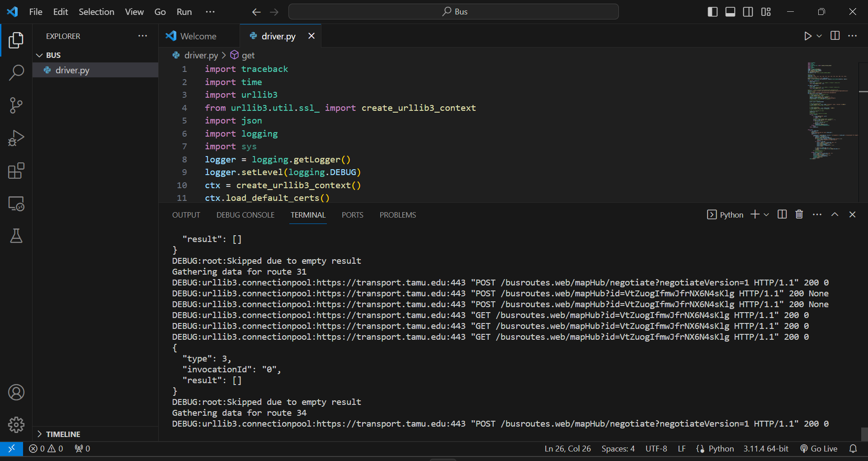Open the Go menu
868x461 pixels.
160,12
